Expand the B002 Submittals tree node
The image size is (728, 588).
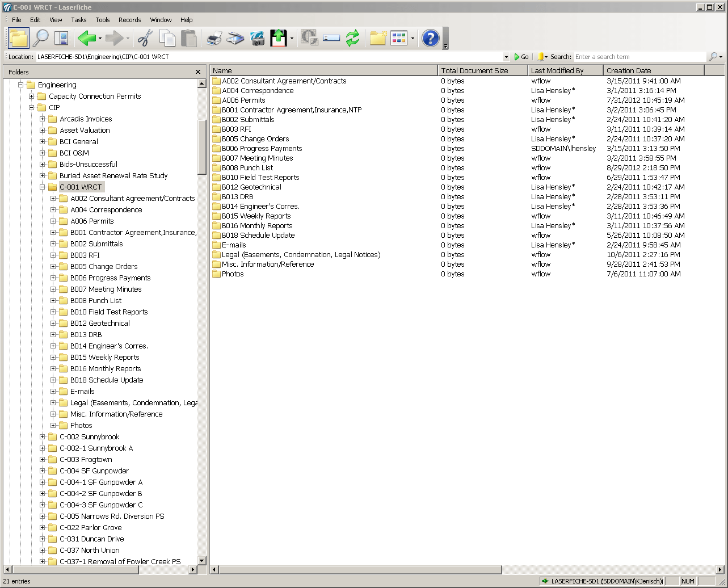[x=53, y=243]
